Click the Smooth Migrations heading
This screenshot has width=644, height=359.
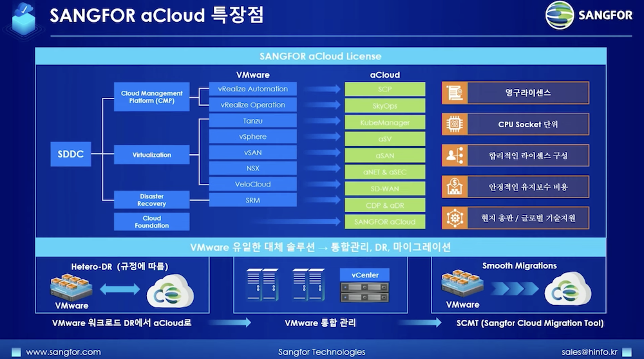[519, 266]
